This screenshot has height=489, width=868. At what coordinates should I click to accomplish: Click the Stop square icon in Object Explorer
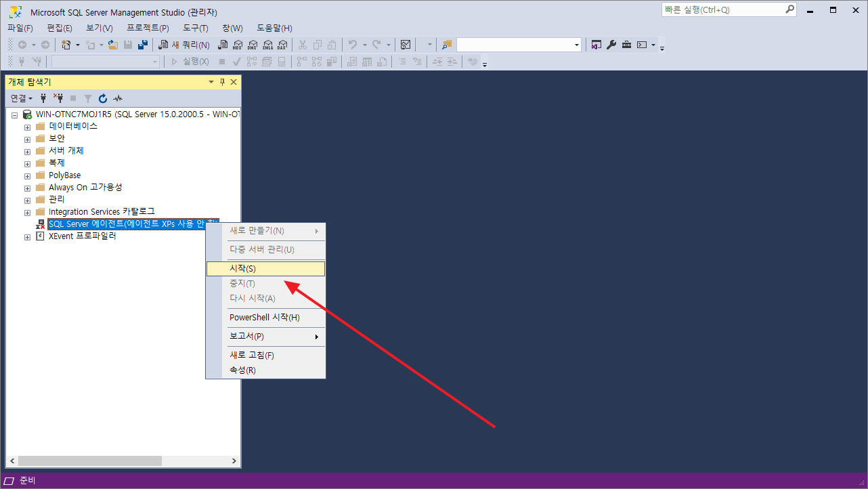coord(73,98)
